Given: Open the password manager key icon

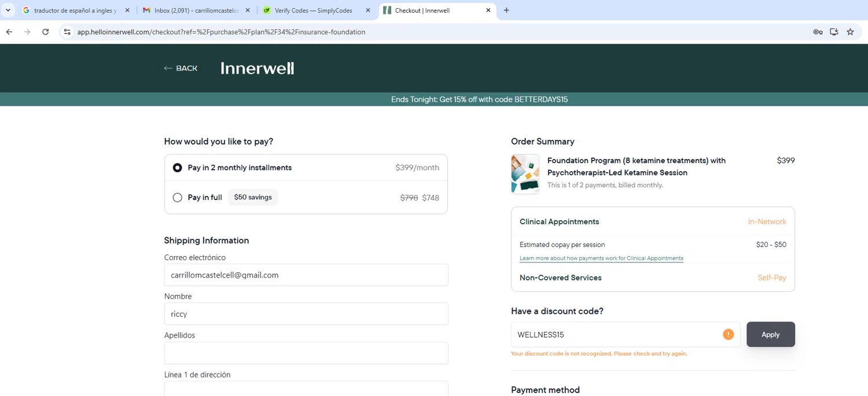Looking at the screenshot, I should pos(818,32).
